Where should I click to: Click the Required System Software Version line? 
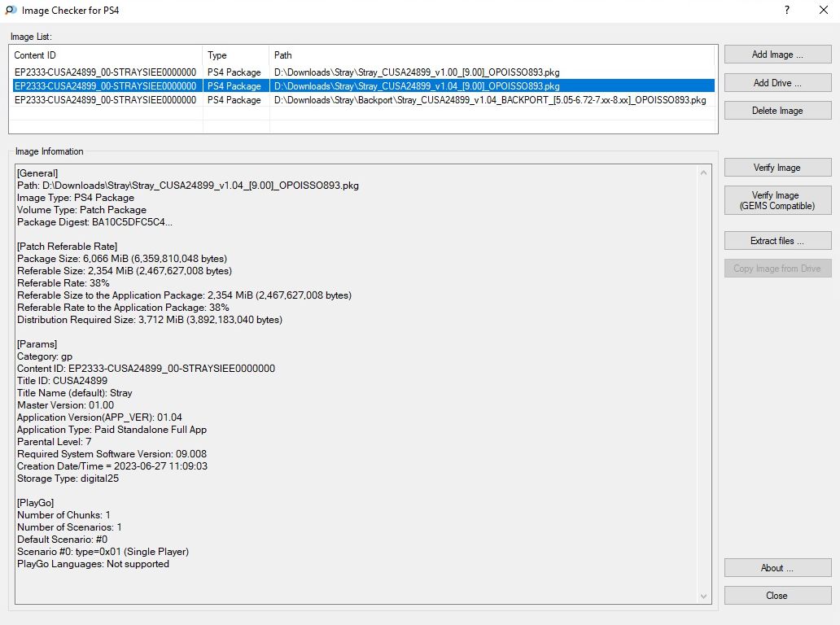tap(112, 454)
